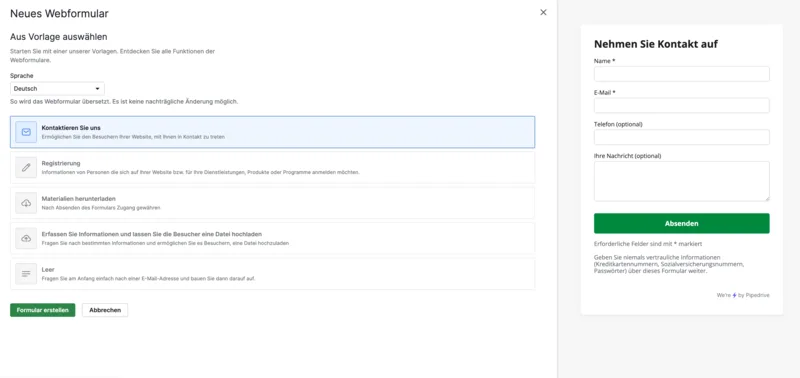Close the Neues Webformular dialog with X
This screenshot has height=378, width=800.
(543, 12)
